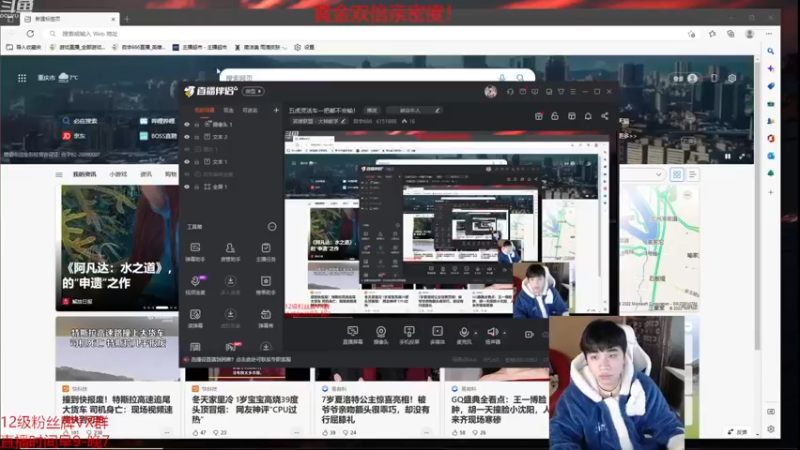Switch feed to list view
800x450 pixels.
click(692, 174)
